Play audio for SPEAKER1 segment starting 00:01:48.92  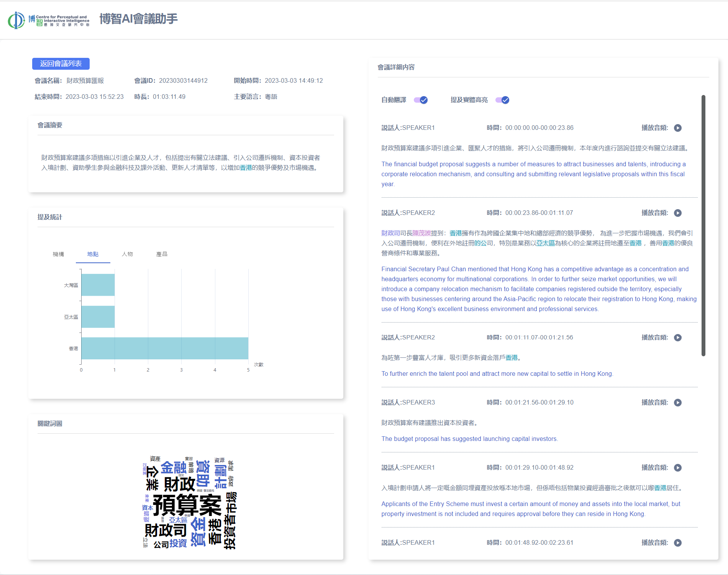pyautogui.click(x=677, y=543)
